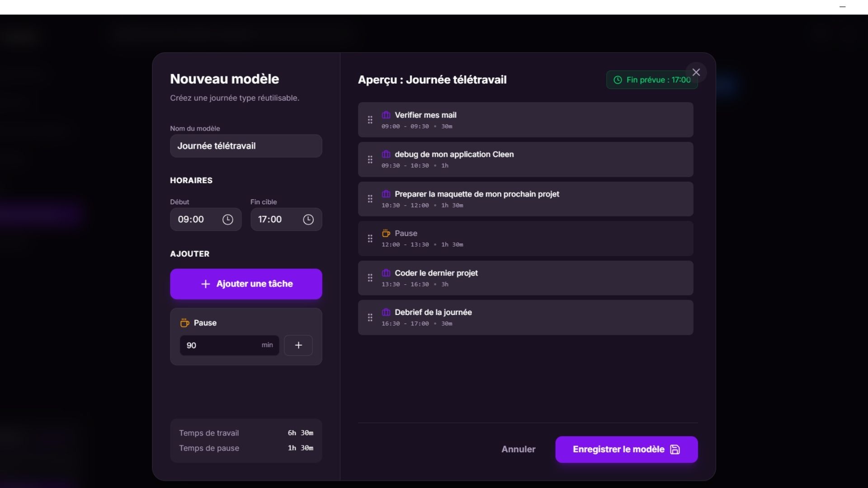This screenshot has width=868, height=488.
Task: Add pause using the plus button
Action: pyautogui.click(x=298, y=345)
